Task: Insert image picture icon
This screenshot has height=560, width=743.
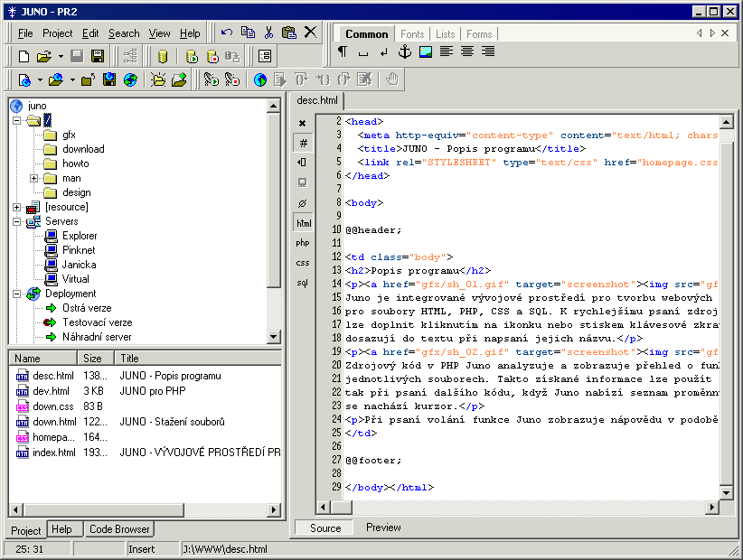Action: (426, 51)
